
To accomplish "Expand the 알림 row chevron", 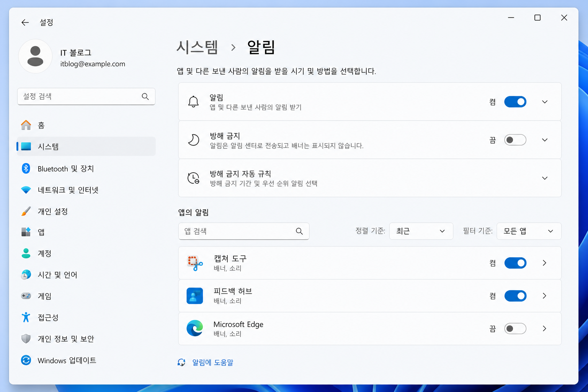I will pyautogui.click(x=545, y=102).
